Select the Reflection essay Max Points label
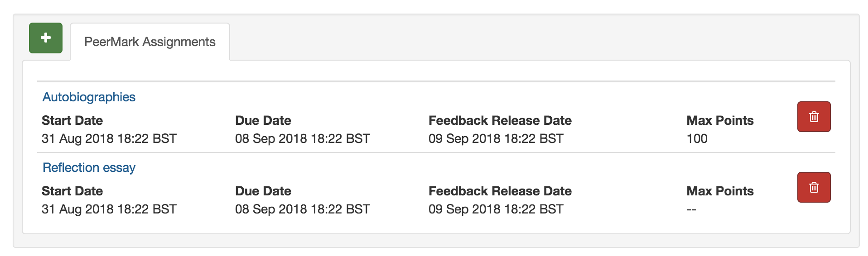Image resolution: width=868 pixels, height=256 pixels. pyautogui.click(x=720, y=191)
